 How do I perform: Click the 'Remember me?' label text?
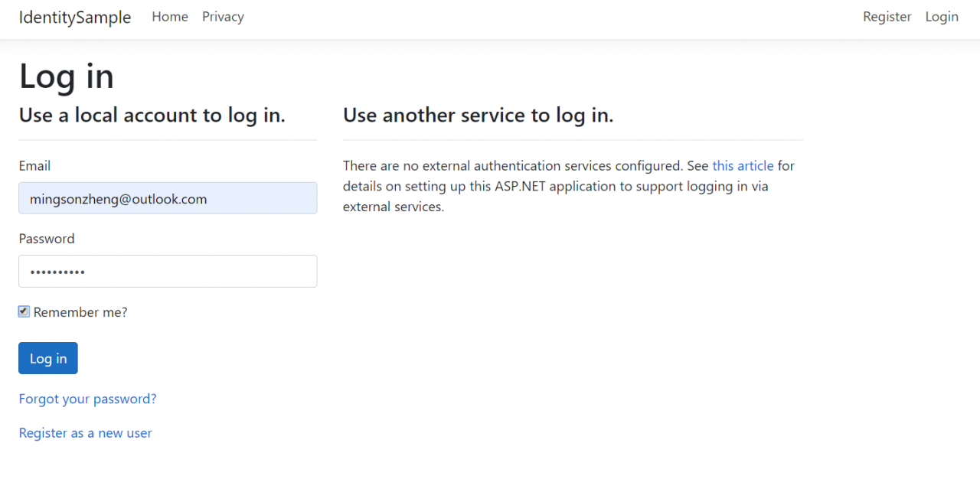[80, 312]
